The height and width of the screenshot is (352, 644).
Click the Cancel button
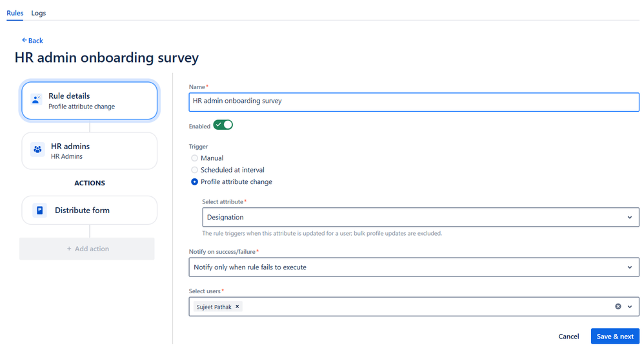[x=569, y=336]
